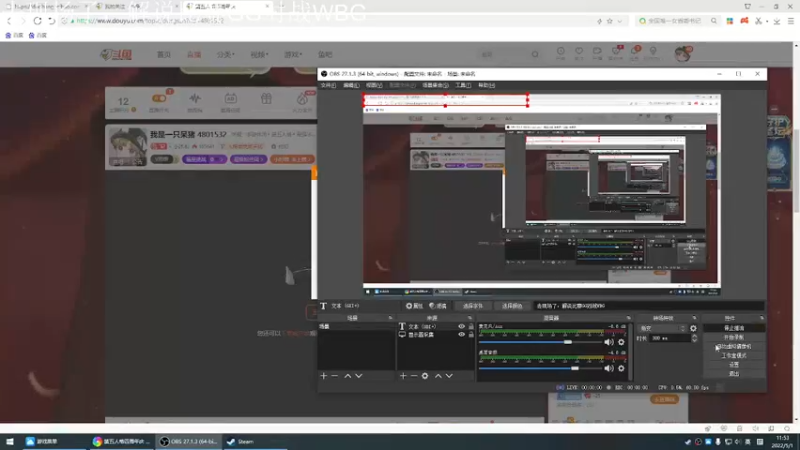This screenshot has width=800, height=450.
Task: Click the source 滤镜 filters button
Action: pos(438,306)
